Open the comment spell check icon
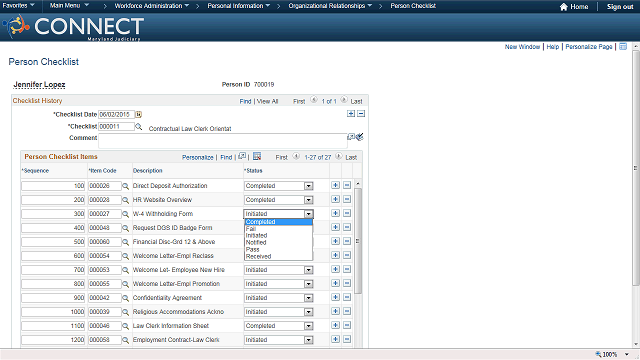 coord(359,137)
